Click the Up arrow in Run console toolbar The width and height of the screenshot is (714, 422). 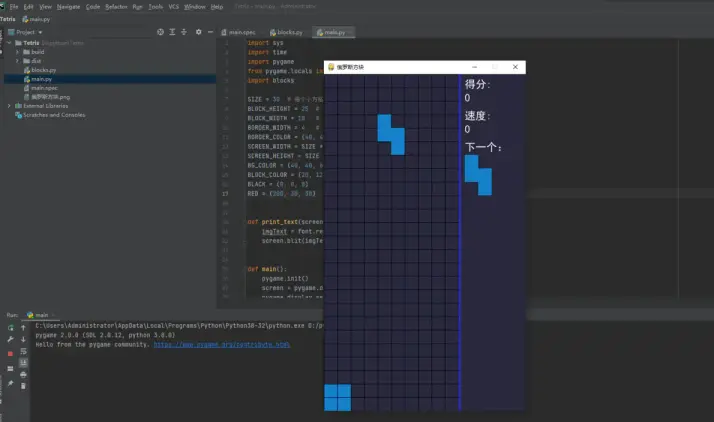pyautogui.click(x=23, y=328)
